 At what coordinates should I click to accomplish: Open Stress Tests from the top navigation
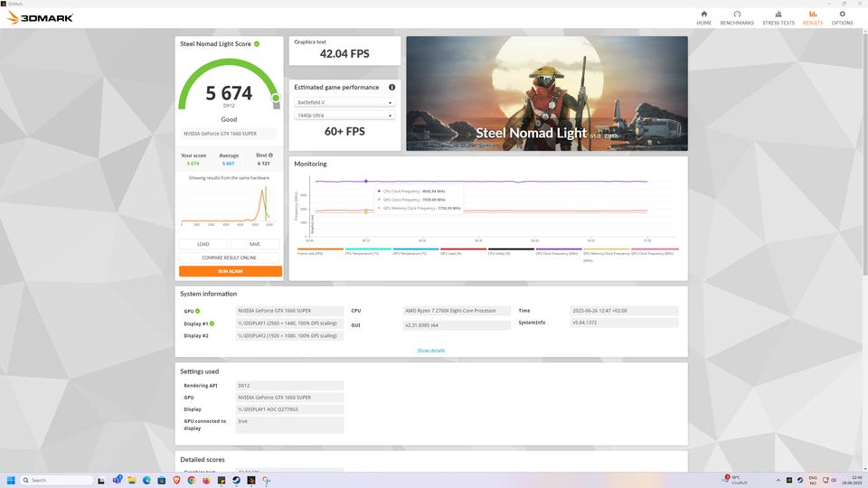(778, 14)
